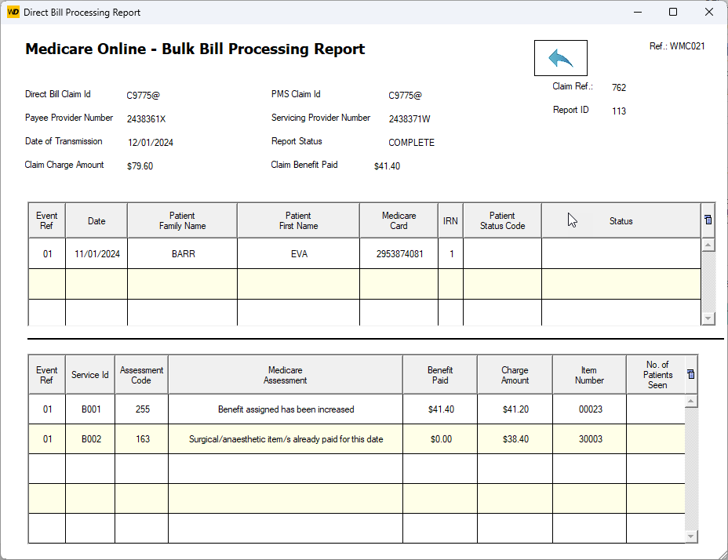Click 'Benefit assigned has been increased' text
The image size is (728, 560).
(286, 409)
